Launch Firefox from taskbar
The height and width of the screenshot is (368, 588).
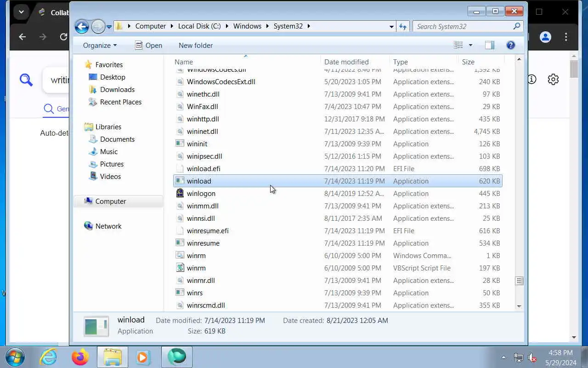[x=80, y=357]
